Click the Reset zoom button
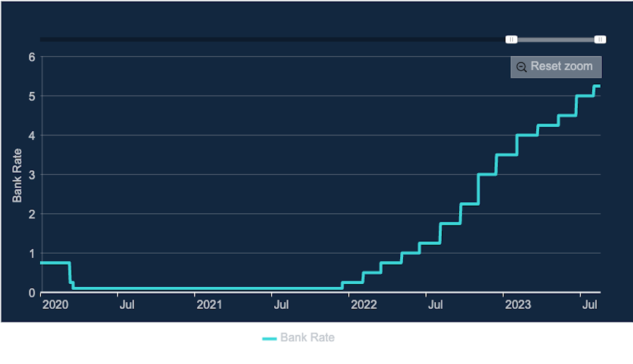The height and width of the screenshot is (364, 633). [556, 66]
